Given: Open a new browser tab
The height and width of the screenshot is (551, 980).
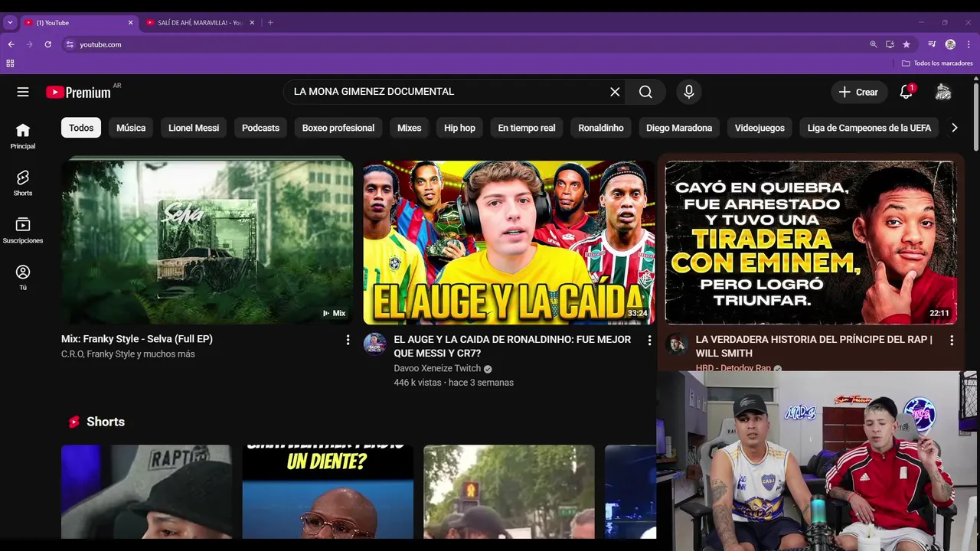Looking at the screenshot, I should (x=270, y=23).
